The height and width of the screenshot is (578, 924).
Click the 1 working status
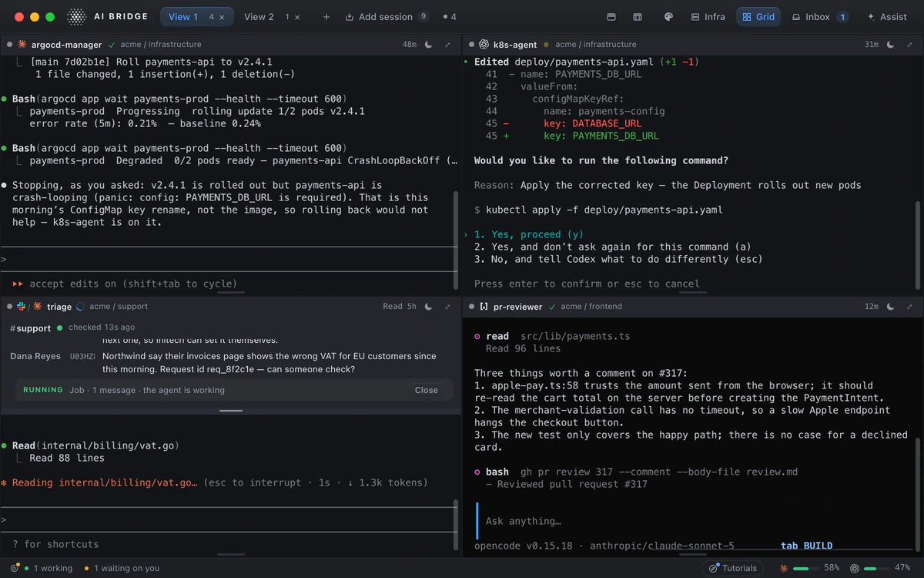(48, 568)
